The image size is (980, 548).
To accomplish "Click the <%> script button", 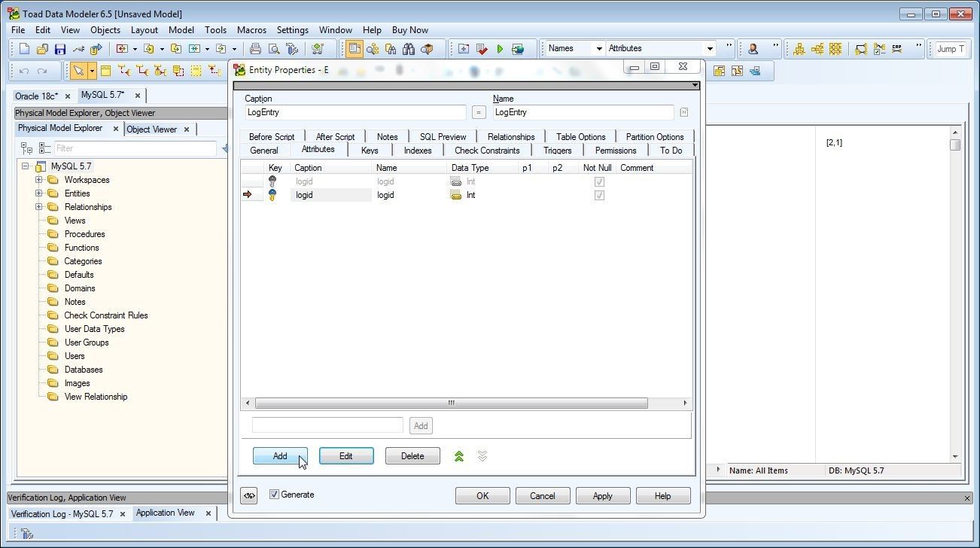I will [249, 495].
